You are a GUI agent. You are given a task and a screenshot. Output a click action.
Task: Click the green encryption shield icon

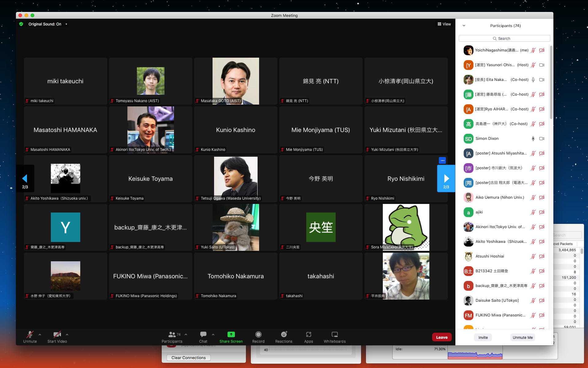21,24
